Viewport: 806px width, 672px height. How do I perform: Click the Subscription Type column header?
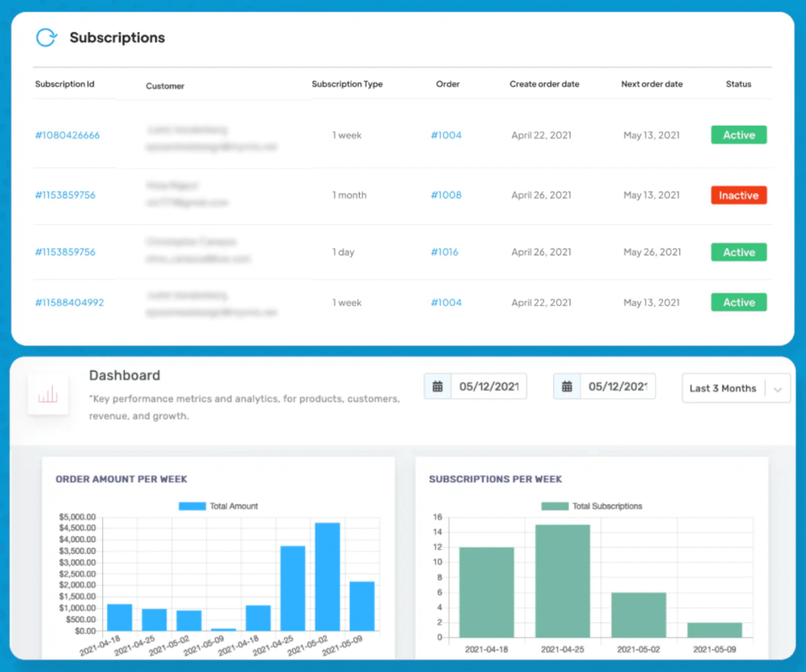coord(347,84)
